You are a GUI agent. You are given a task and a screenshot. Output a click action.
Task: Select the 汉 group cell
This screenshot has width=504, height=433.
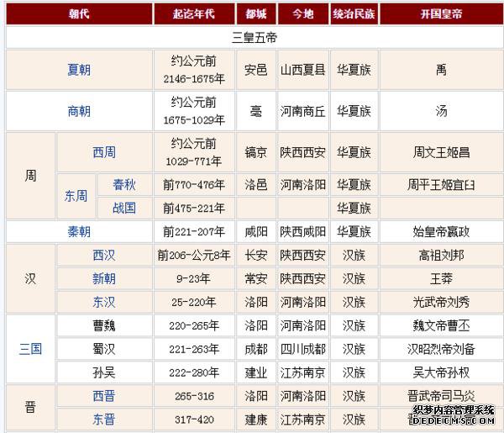[30, 278]
